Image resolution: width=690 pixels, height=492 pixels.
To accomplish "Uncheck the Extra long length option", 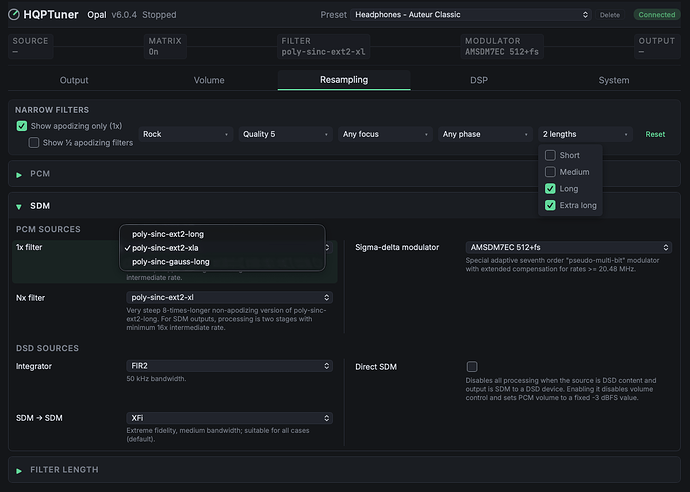I will (550, 206).
